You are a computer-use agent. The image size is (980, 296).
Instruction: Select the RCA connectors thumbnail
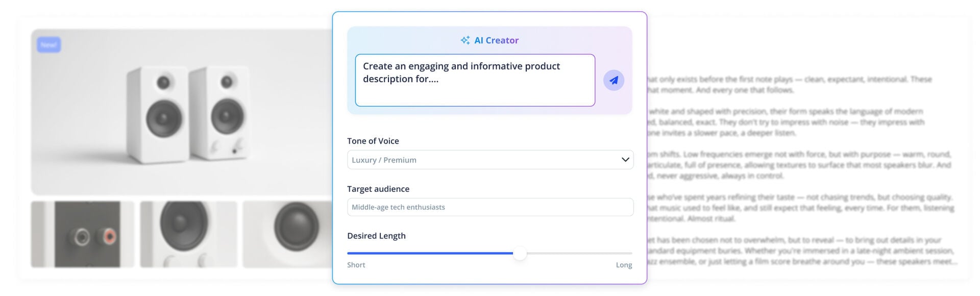point(82,234)
